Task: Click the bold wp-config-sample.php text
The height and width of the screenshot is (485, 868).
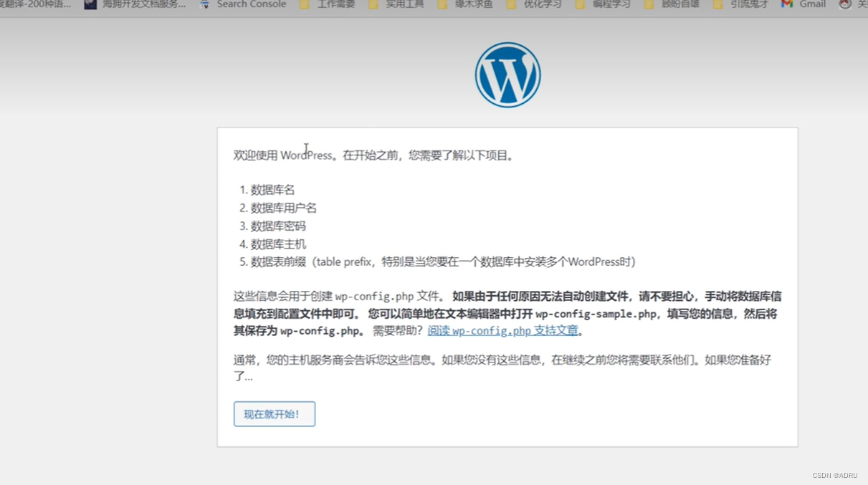Action: [596, 314]
